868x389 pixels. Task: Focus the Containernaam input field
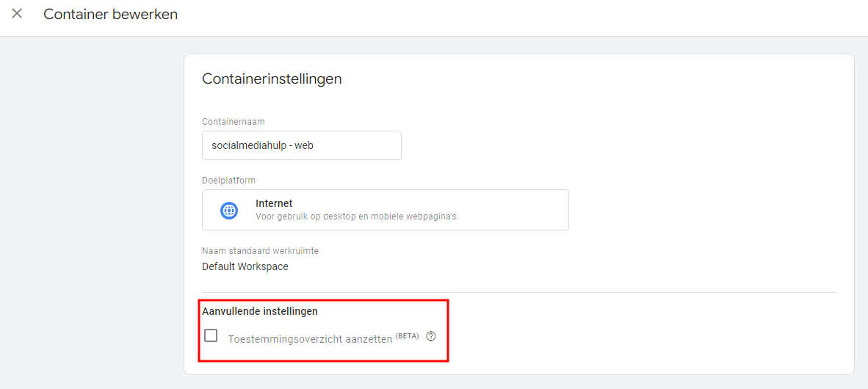click(x=301, y=145)
